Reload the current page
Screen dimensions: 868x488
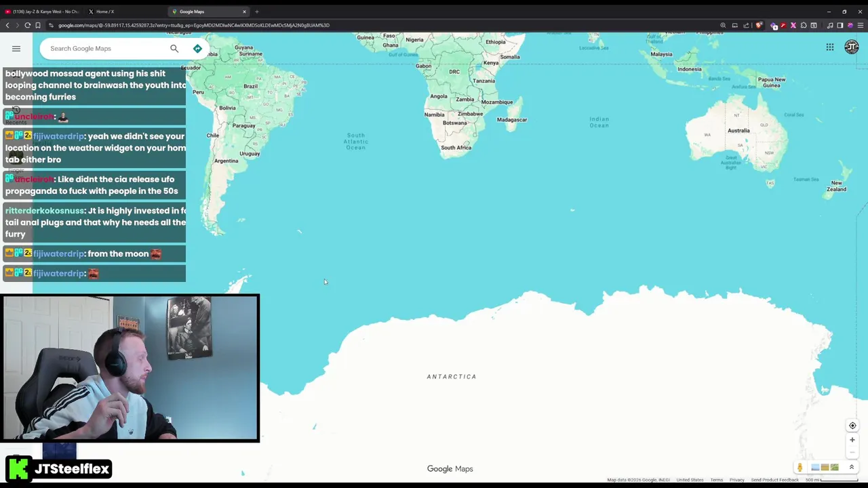28,25
